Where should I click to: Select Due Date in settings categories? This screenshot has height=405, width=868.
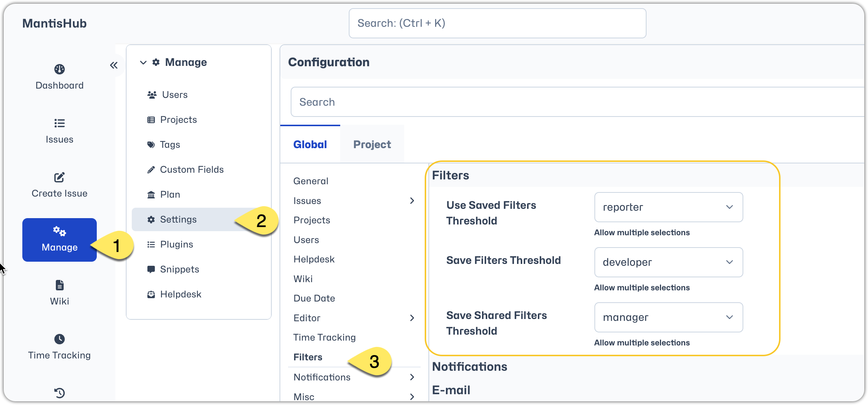coord(314,299)
